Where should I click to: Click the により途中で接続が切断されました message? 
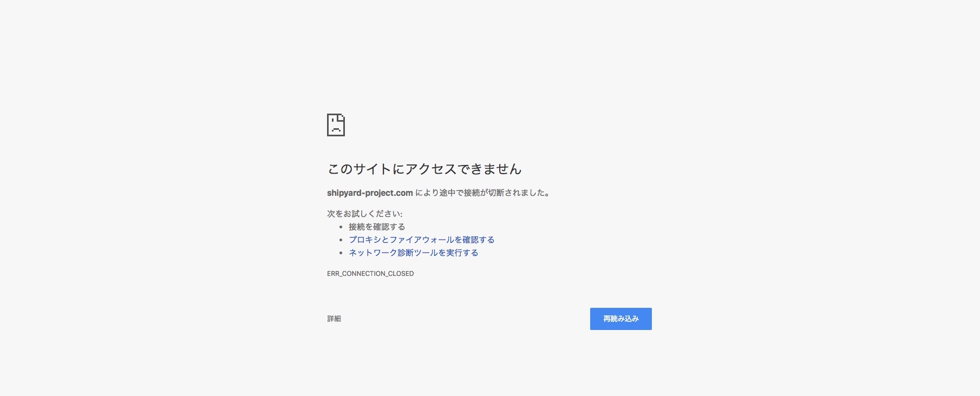482,193
